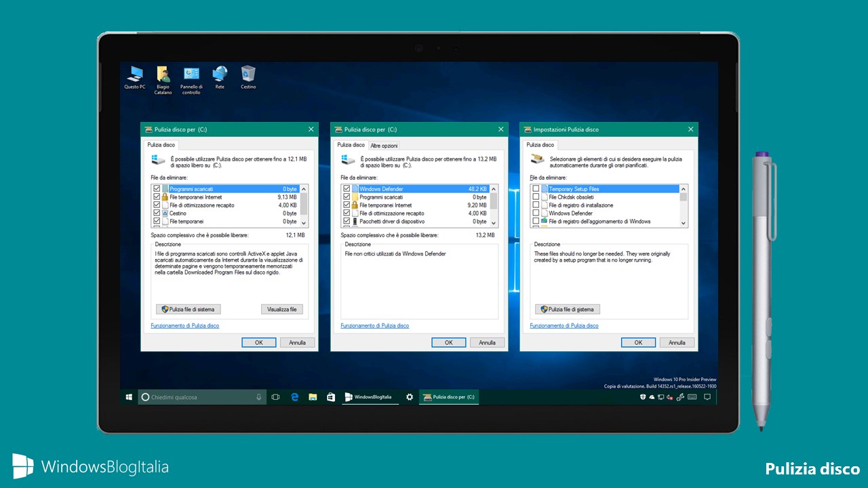Select Pulizia disco tab in 13,2 MB dialog
868x488 pixels.
351,145
